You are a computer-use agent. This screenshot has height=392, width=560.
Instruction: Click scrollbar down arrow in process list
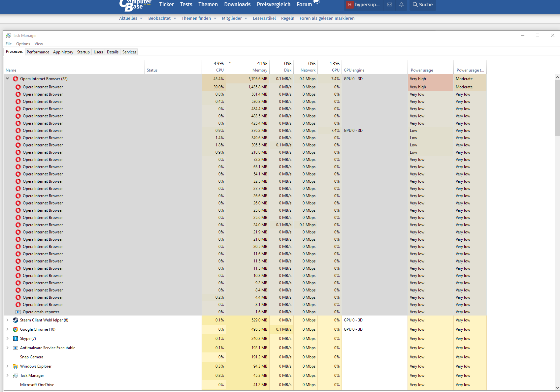pos(557,388)
